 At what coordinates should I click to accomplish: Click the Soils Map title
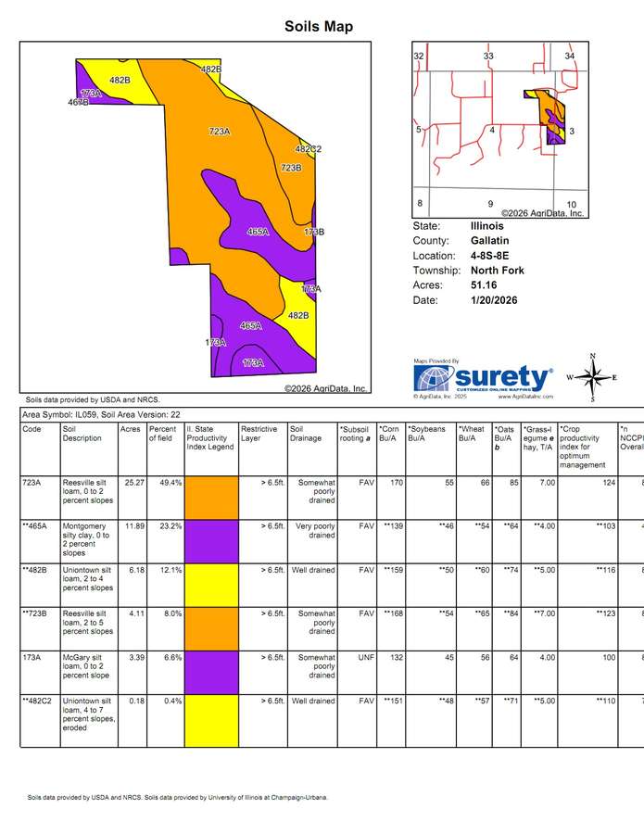319,27
